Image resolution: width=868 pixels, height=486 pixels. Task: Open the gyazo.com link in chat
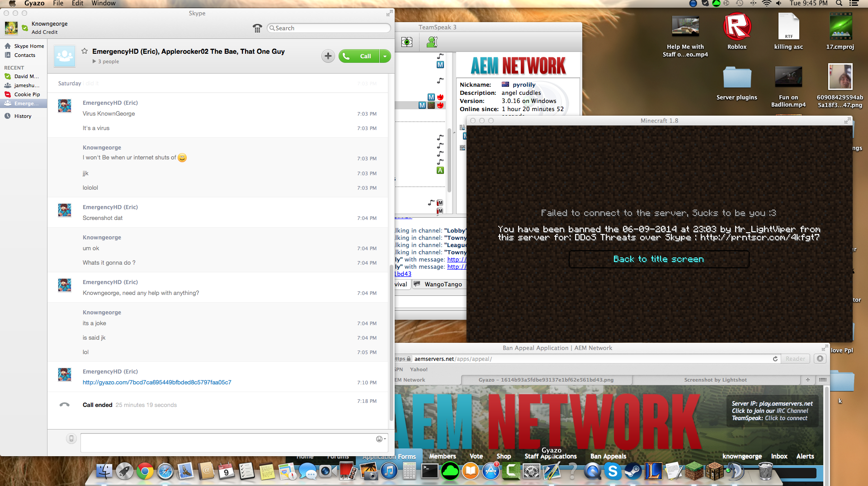[x=157, y=382]
